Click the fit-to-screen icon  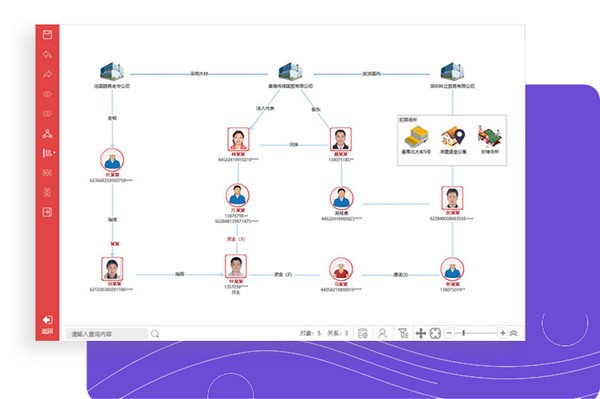point(435,333)
